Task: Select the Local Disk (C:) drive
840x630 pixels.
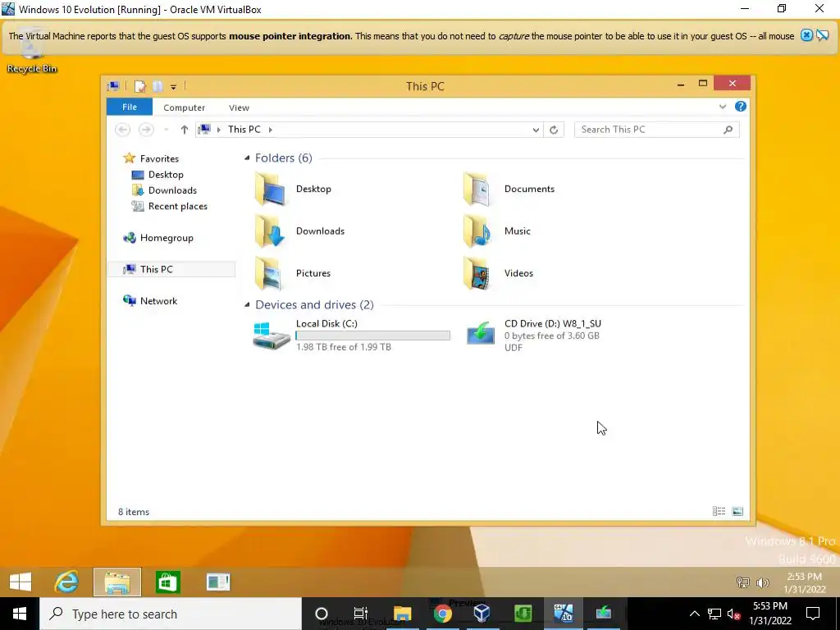Action: tap(351, 335)
